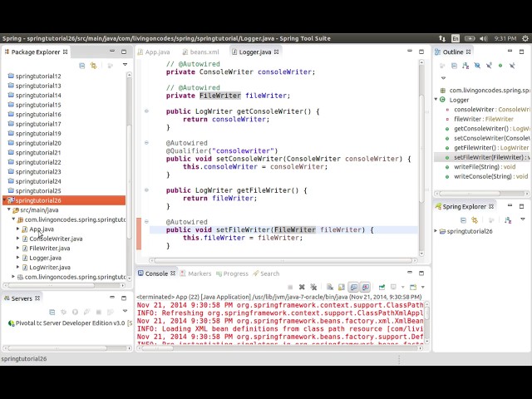Select writeFile(String) in Outline
Image resolution: width=532 pixels, height=399 pixels.
coord(484,167)
